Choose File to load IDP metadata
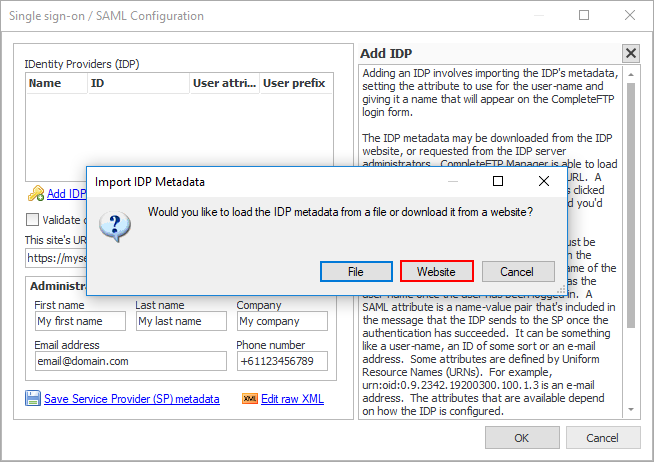Screen dimensions: 654x462 [355, 272]
